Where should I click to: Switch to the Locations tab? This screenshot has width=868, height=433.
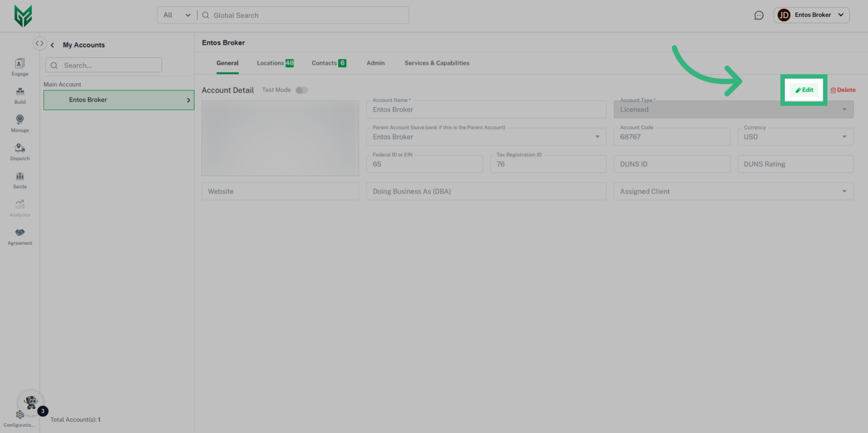point(275,63)
